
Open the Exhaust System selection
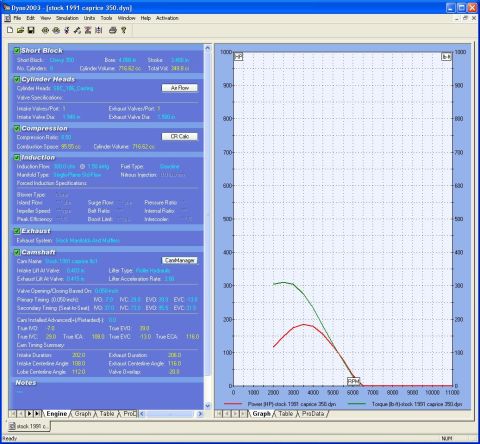click(x=87, y=240)
